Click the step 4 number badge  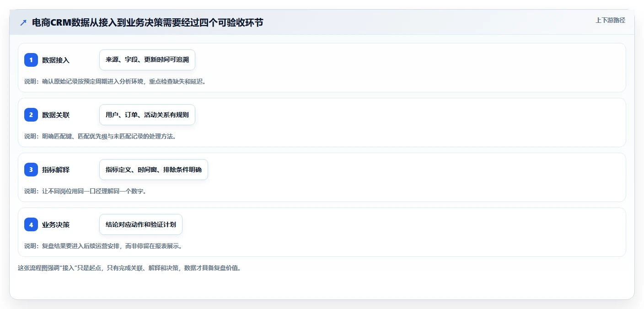31,224
